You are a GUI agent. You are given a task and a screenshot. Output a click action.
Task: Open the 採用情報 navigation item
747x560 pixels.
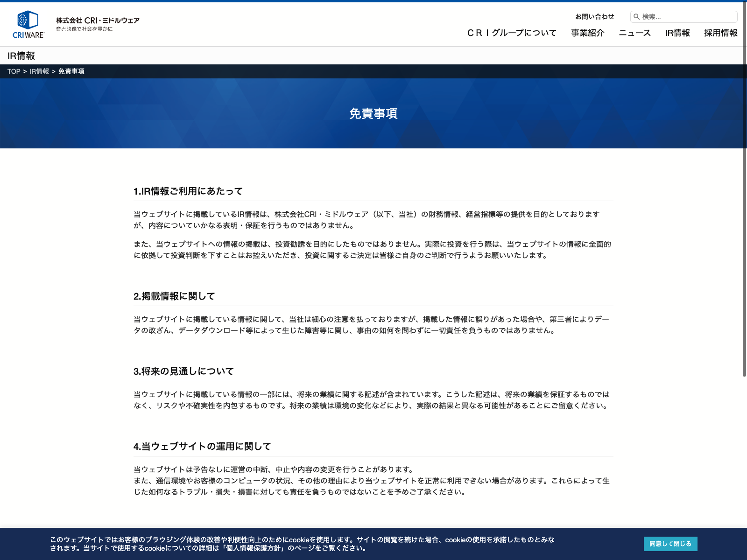tap(720, 33)
